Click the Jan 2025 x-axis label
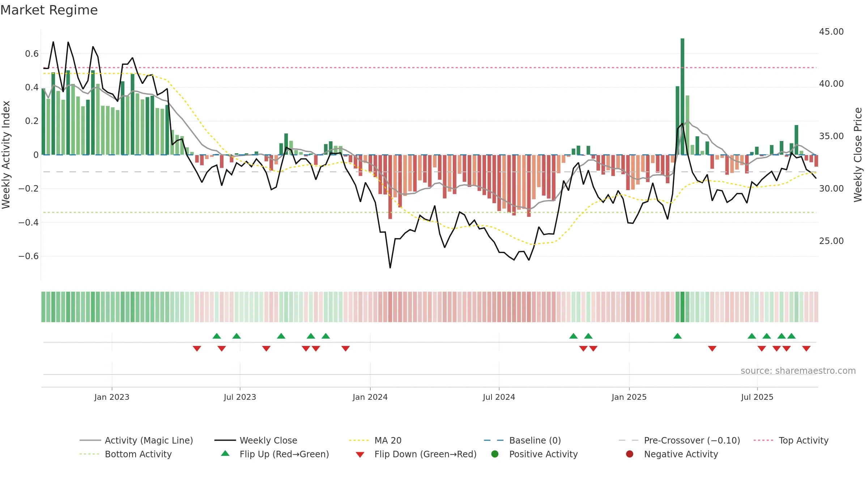868x488 pixels. (x=629, y=397)
